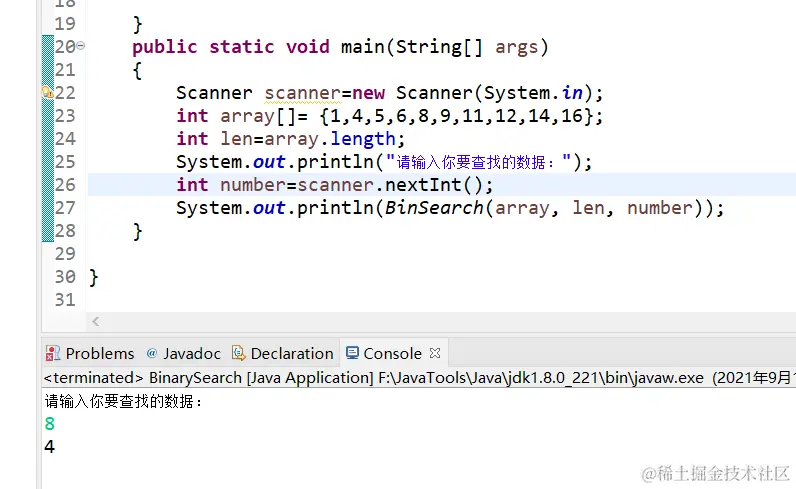The image size is (796, 489).
Task: Click the Chinese string literal in line 25
Action: tap(478, 162)
